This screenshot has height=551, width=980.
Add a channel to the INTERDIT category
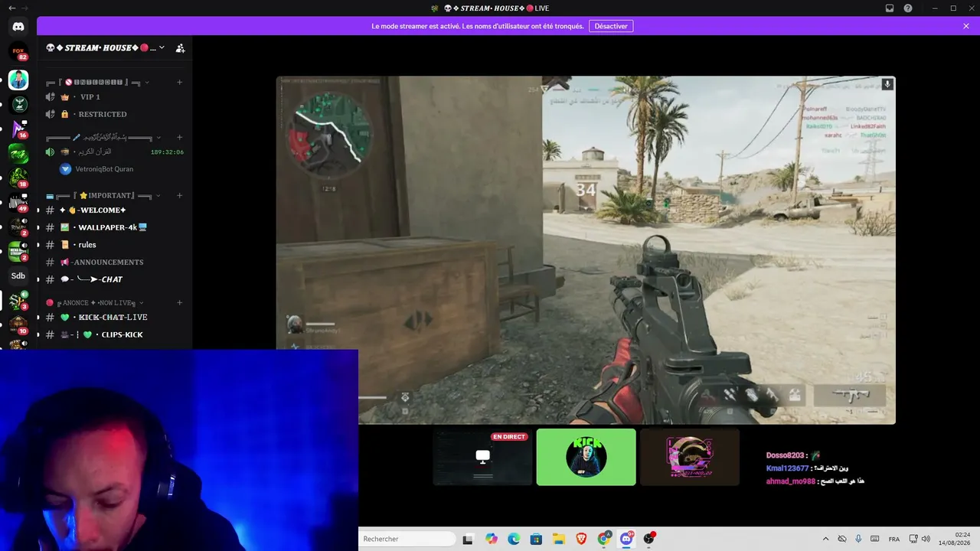(179, 82)
